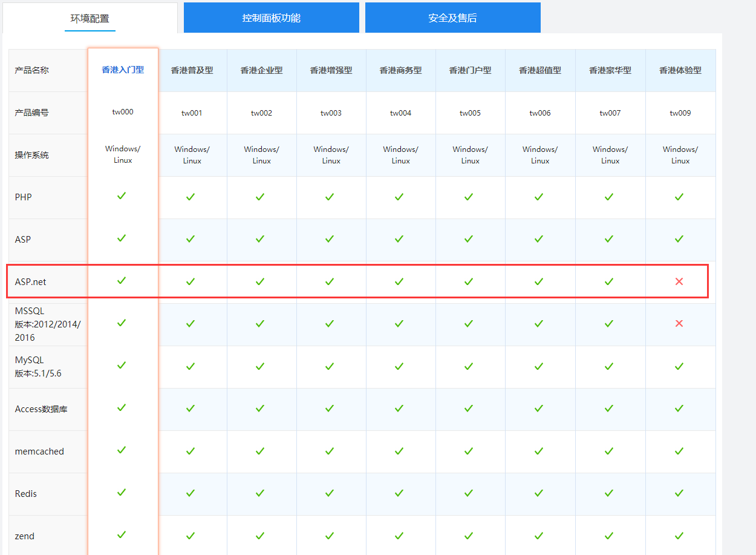Click the PHP checkmark under 香港体验型
The width and height of the screenshot is (756, 555).
[x=679, y=196]
